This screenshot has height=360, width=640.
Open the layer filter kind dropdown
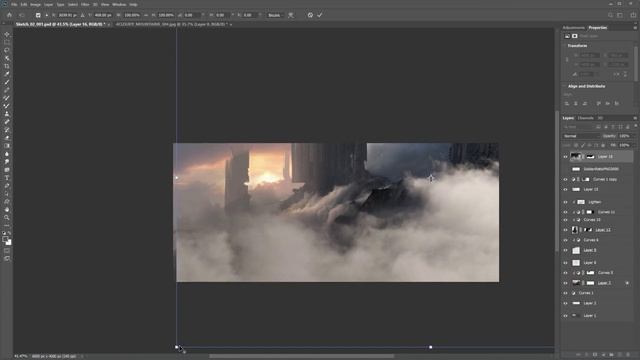[578, 127]
